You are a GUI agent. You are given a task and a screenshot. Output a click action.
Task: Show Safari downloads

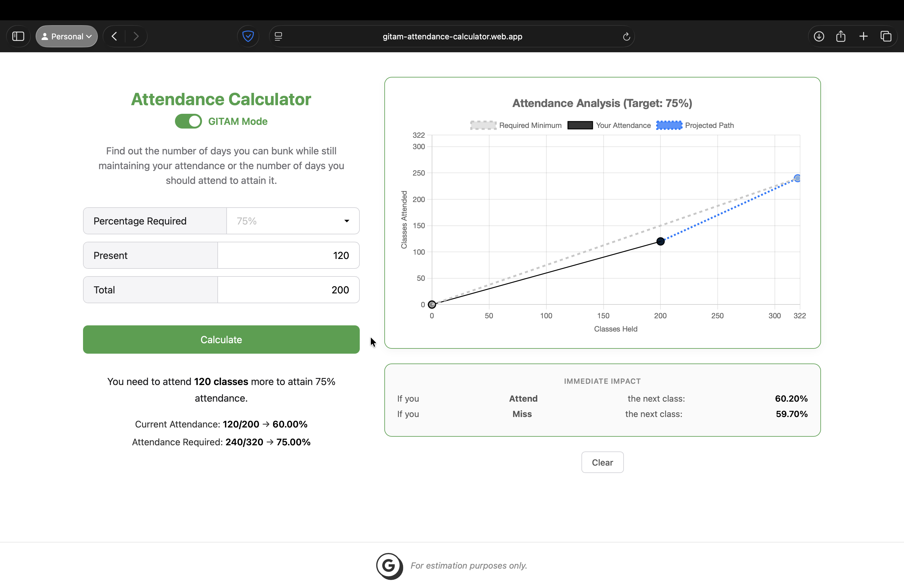pos(819,37)
